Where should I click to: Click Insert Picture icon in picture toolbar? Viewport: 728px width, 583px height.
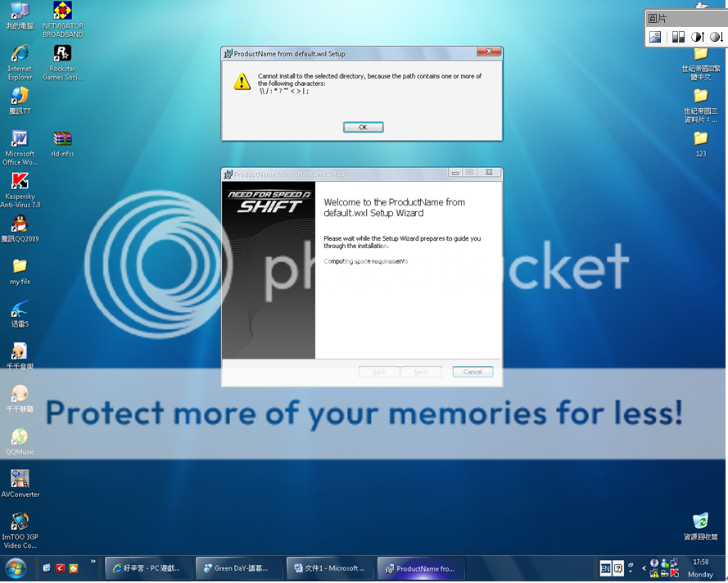pyautogui.click(x=655, y=37)
